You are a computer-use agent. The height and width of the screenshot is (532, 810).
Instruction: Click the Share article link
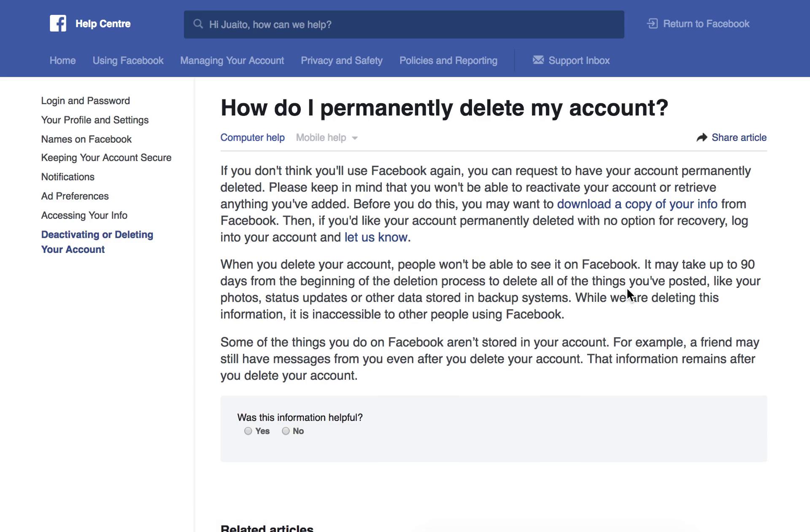(x=739, y=137)
